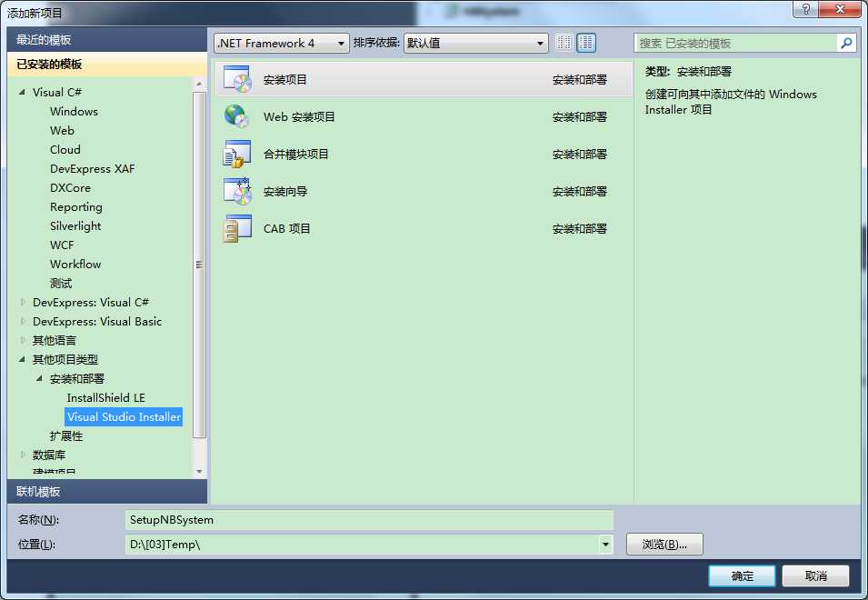The image size is (868, 600).
Task: Select the WCF tree item
Action: click(62, 245)
